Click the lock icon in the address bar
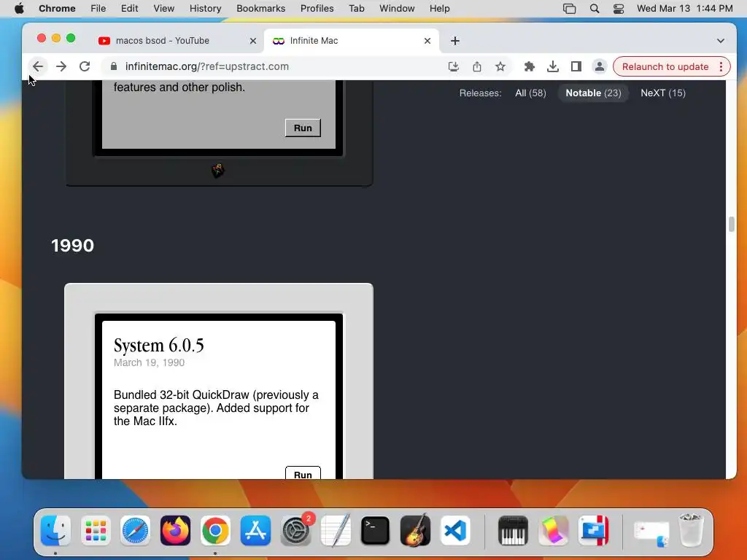The height and width of the screenshot is (560, 747). pyautogui.click(x=113, y=66)
